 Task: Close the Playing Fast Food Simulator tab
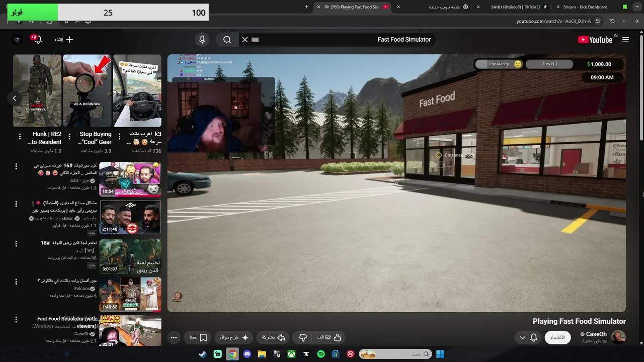click(318, 7)
